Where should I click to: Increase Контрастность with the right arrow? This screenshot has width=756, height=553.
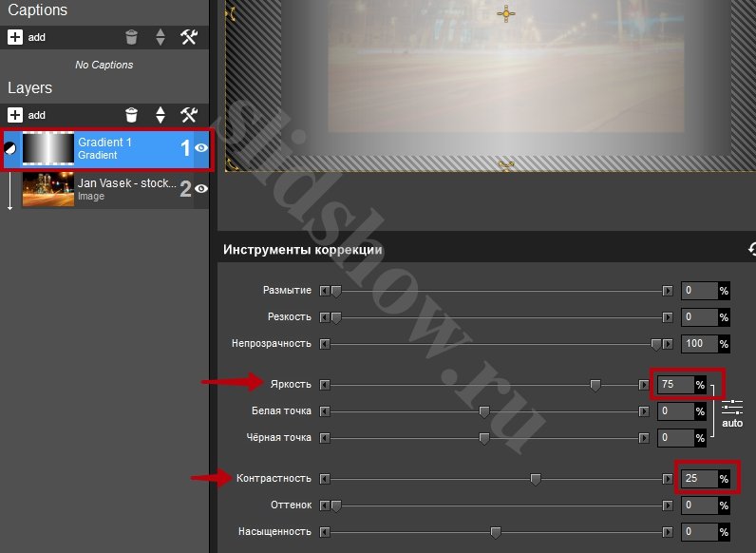(668, 479)
